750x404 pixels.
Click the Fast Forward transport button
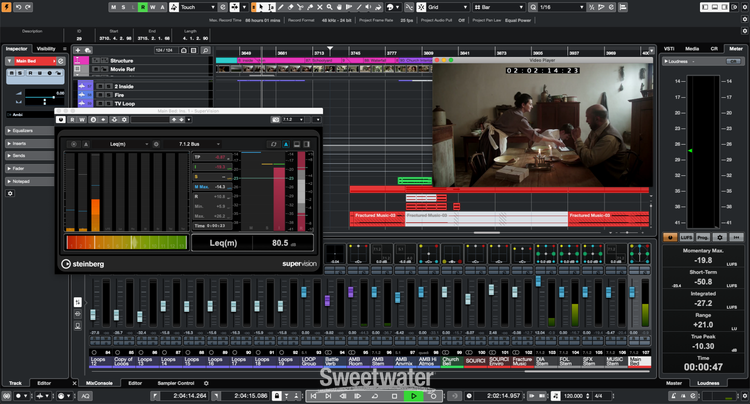point(358,396)
